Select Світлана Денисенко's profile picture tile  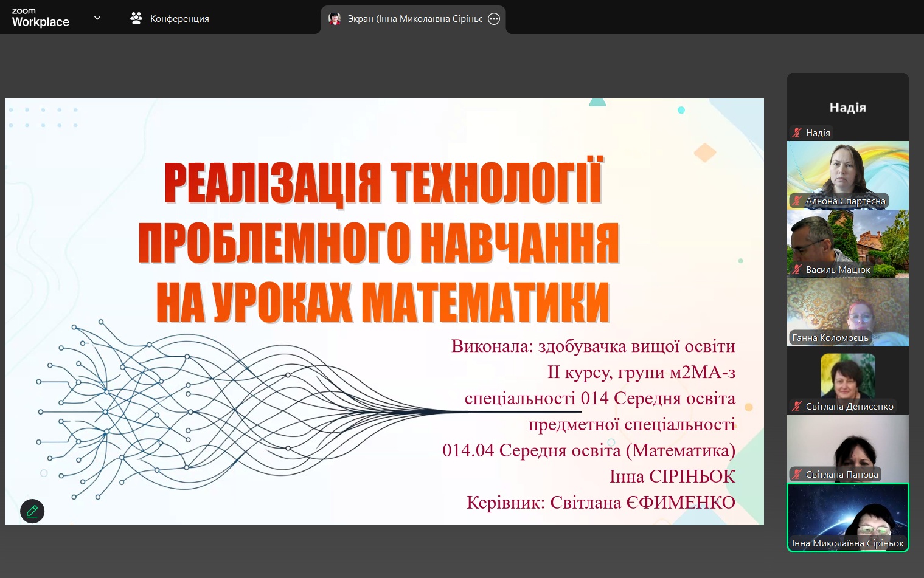[x=847, y=376]
